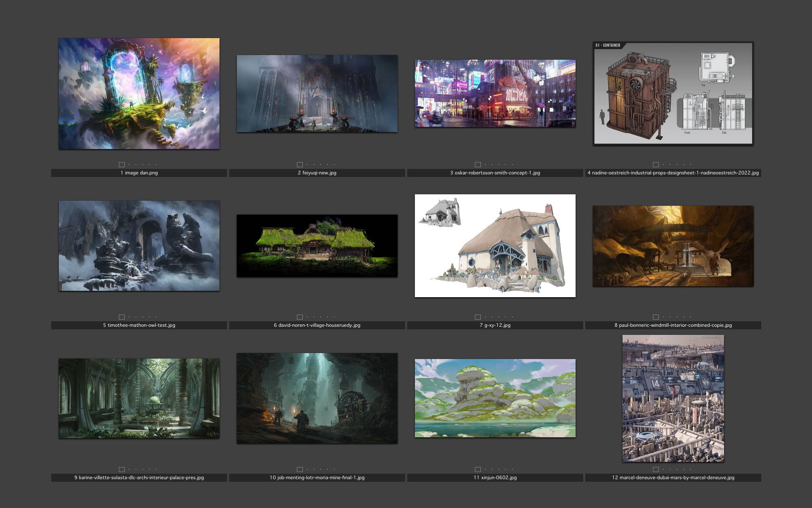Tick the flag checkbox under 11 xinjun-0602.jpg
This screenshot has height=508, width=812.
(x=478, y=469)
